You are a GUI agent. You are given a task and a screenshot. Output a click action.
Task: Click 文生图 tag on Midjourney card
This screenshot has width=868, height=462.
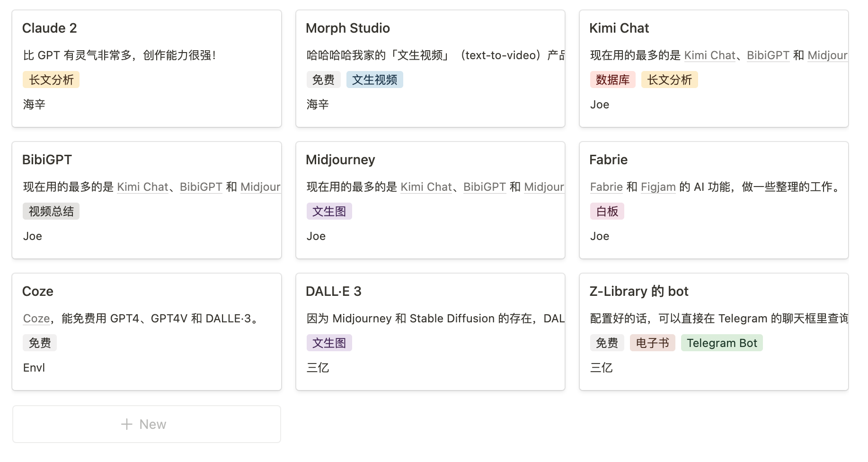(329, 212)
